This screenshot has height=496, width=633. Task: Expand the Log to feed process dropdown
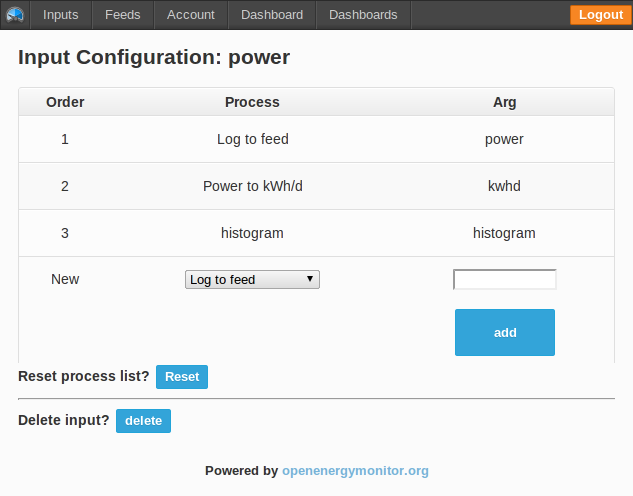[252, 280]
